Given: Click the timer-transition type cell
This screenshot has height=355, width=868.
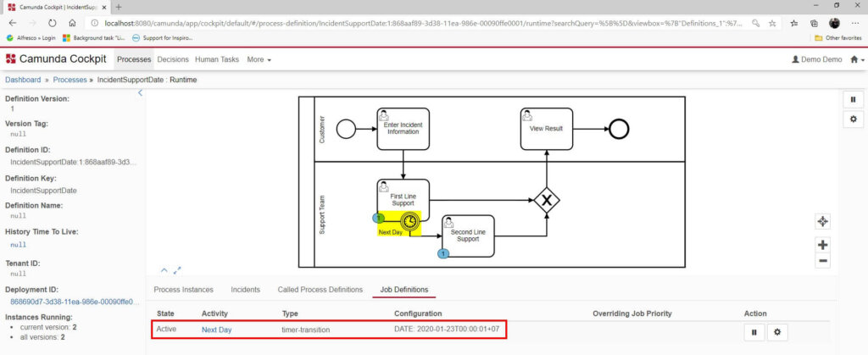Looking at the screenshot, I should tap(306, 330).
